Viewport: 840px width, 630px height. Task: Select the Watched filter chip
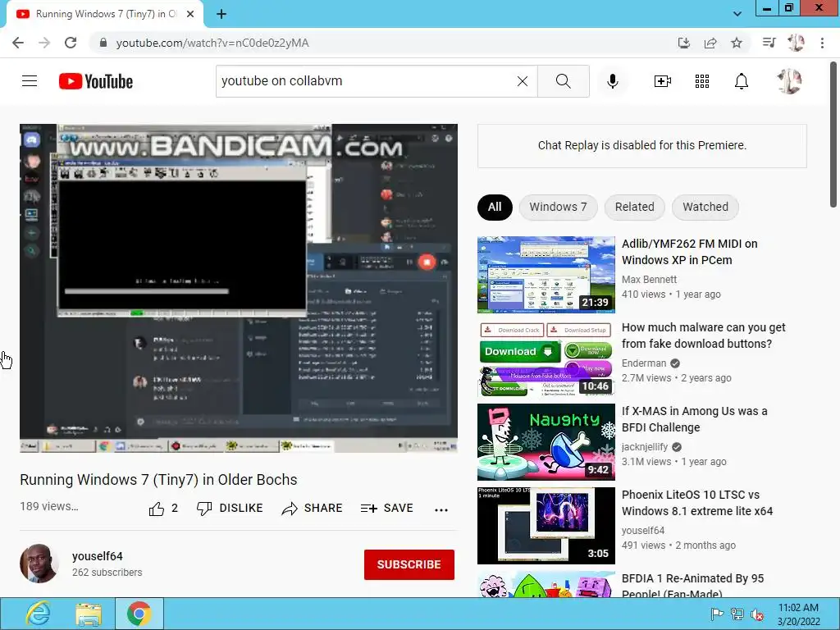click(x=705, y=207)
